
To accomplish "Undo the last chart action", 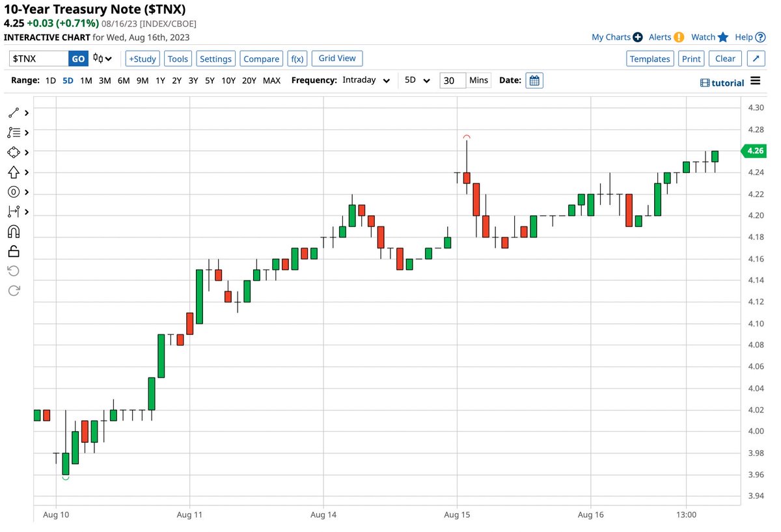I will point(14,271).
